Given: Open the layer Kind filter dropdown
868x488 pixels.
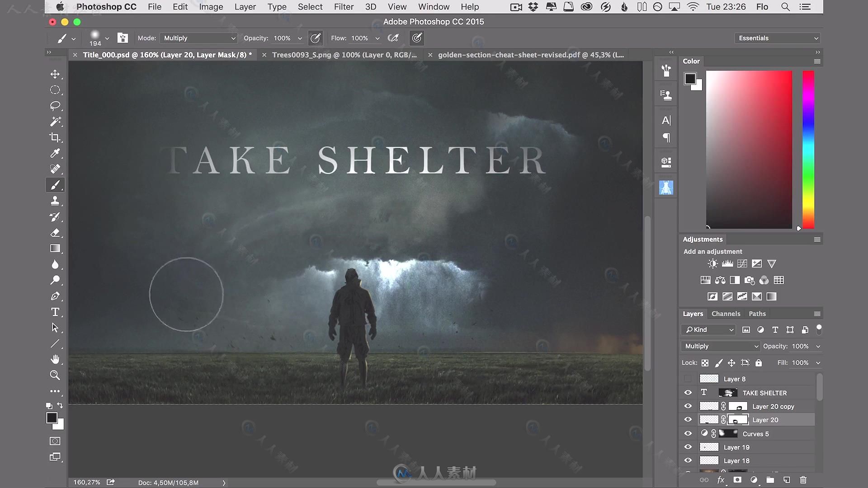Looking at the screenshot, I should 708,330.
